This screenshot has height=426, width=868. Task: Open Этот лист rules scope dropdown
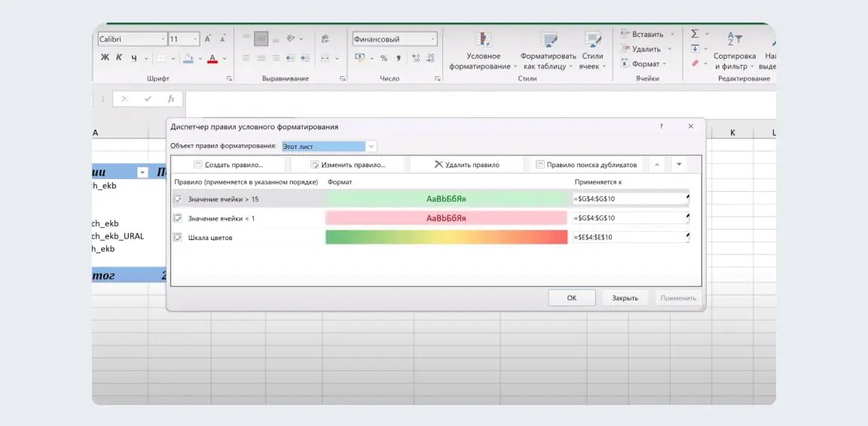click(x=371, y=147)
